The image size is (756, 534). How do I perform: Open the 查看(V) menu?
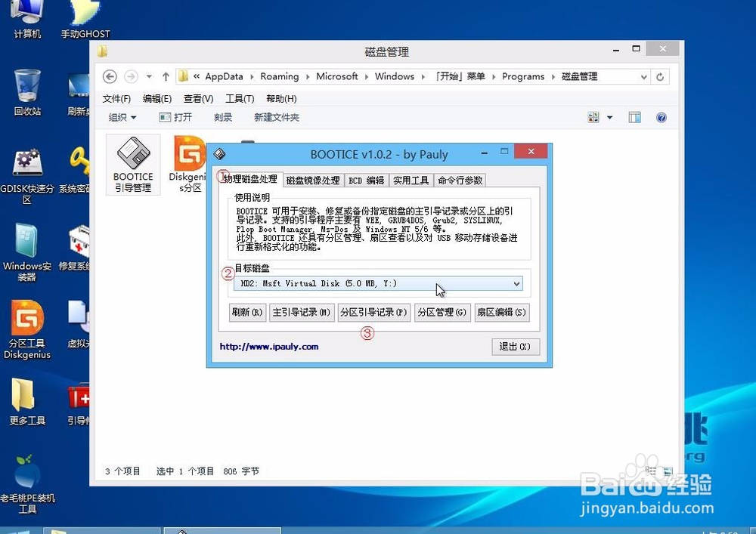coord(198,99)
